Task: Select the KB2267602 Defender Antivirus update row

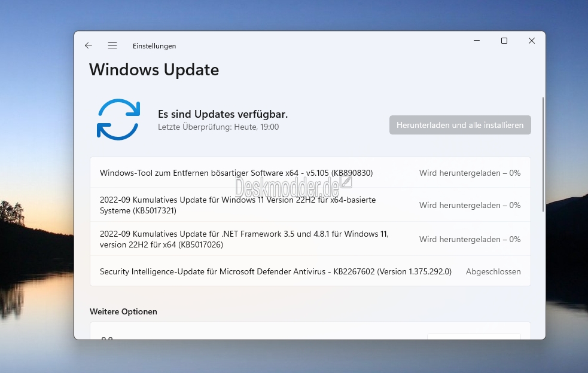Action: tap(310, 271)
